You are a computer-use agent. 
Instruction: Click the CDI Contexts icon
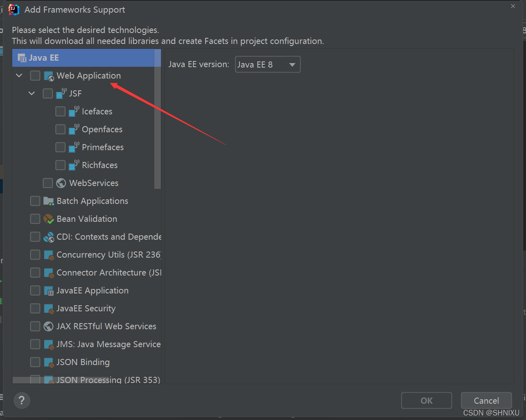point(49,237)
